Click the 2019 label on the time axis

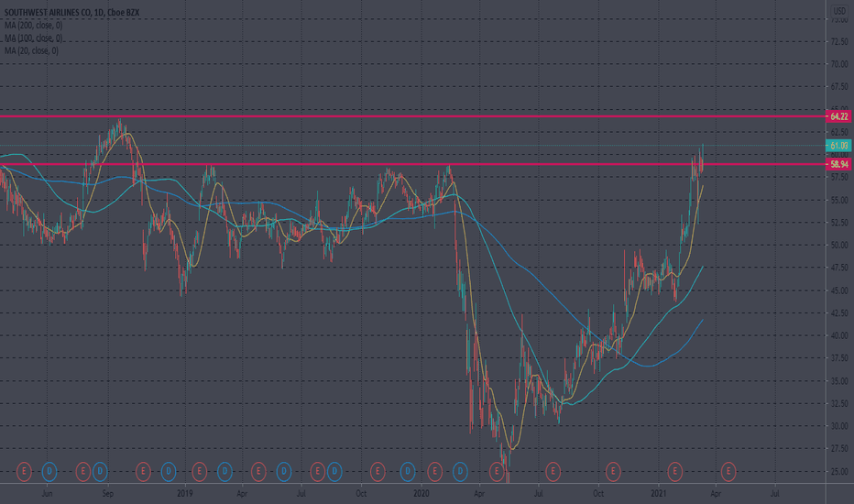coord(185,494)
